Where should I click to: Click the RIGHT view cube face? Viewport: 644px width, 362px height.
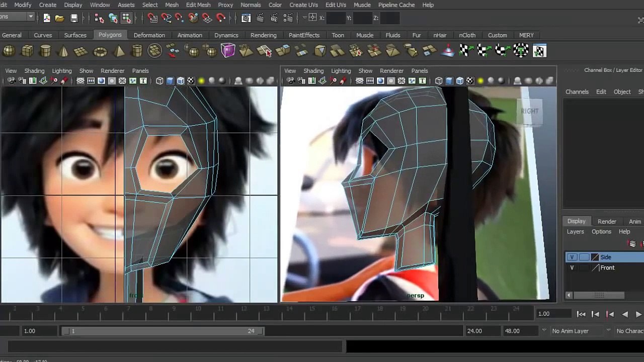[529, 111]
